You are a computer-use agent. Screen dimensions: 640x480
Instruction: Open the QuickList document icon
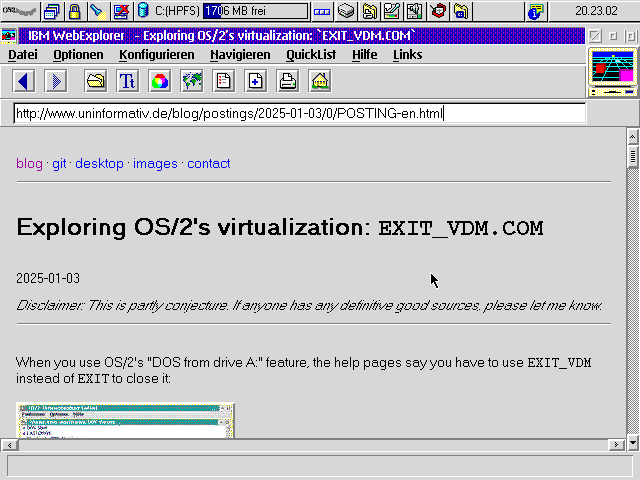(x=224, y=81)
